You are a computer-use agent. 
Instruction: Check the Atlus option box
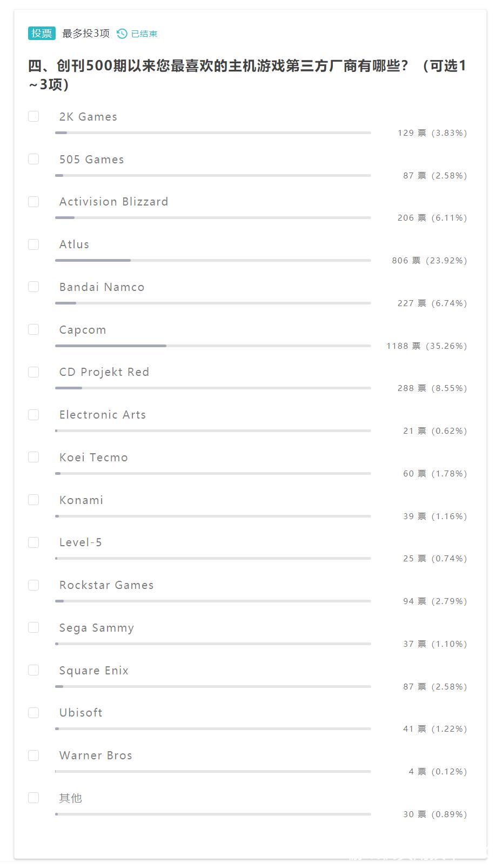[x=33, y=244]
